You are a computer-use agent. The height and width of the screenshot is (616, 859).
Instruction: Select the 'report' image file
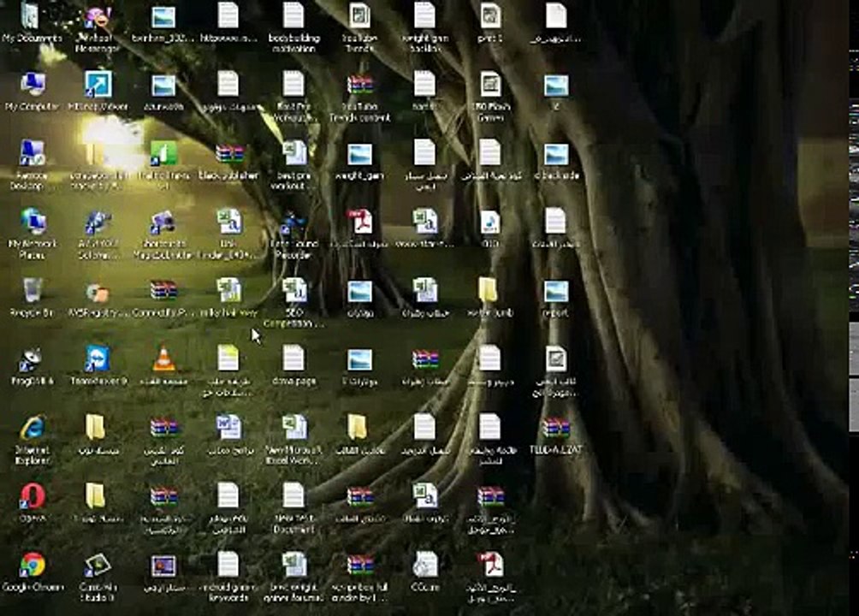[556, 292]
